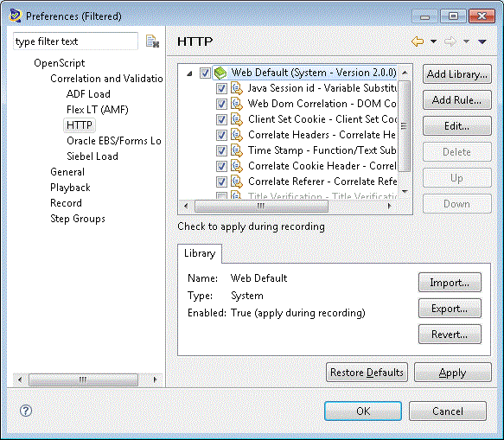Check the Title Verification rule checkbox
Viewport: 504px width, 440px height.
[x=221, y=195]
